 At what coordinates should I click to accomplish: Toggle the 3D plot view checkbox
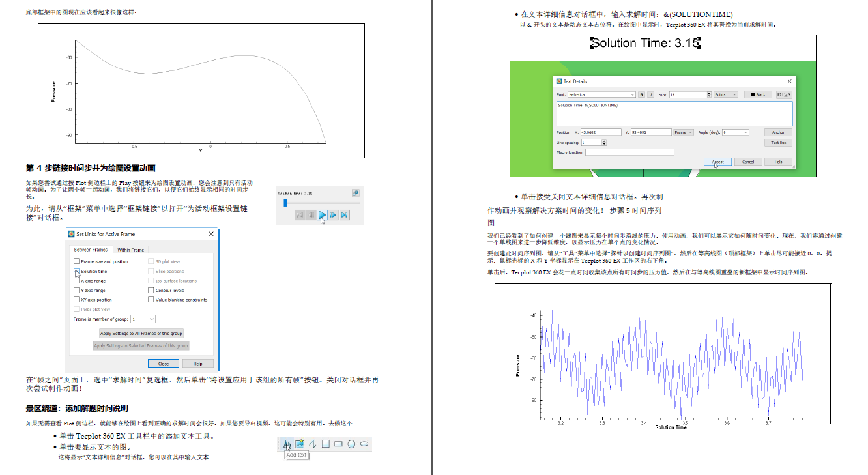coord(151,261)
